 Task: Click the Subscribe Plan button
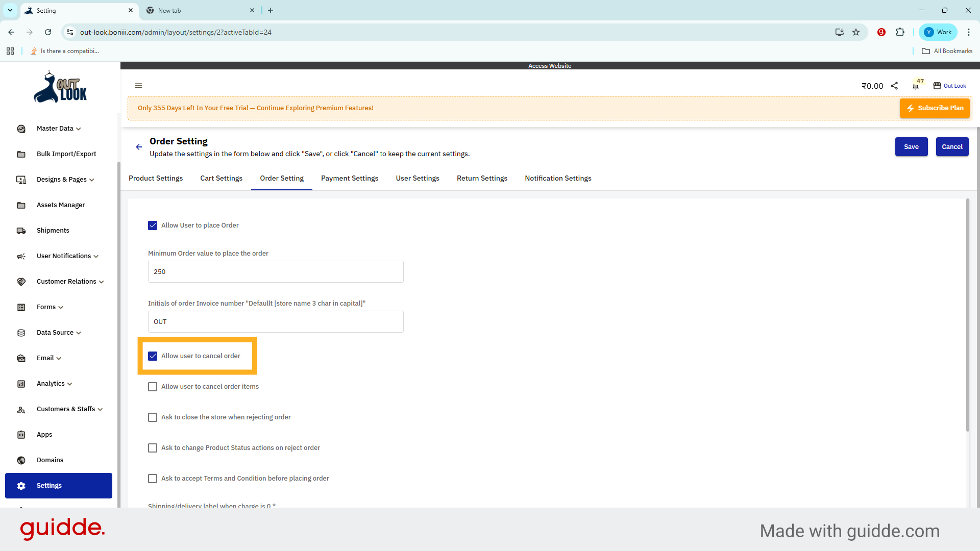[x=935, y=108]
